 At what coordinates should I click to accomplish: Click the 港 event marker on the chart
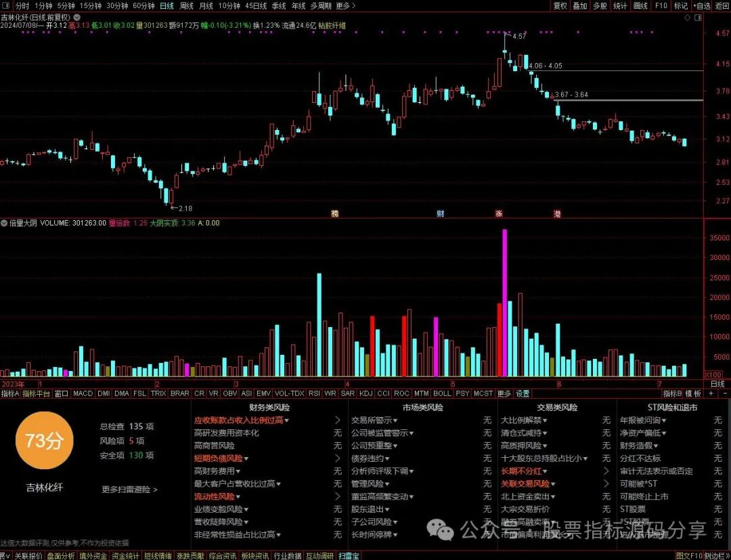pos(557,213)
